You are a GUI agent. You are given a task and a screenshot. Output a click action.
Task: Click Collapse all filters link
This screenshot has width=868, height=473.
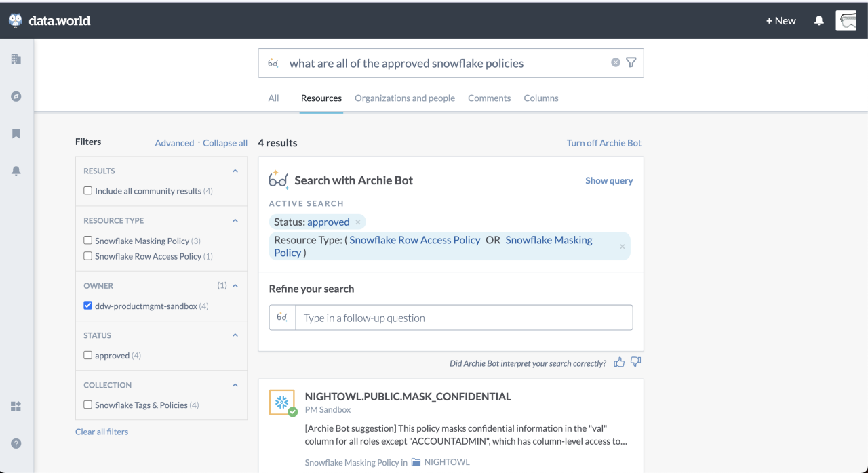point(225,143)
